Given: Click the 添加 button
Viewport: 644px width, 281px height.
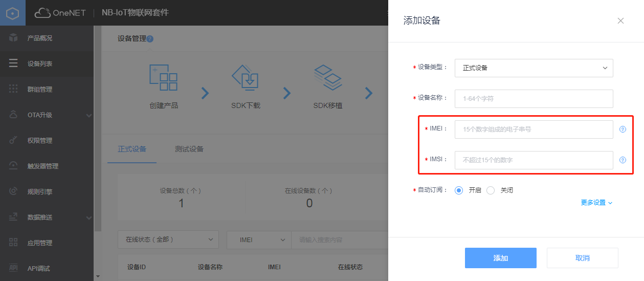Looking at the screenshot, I should 500,258.
